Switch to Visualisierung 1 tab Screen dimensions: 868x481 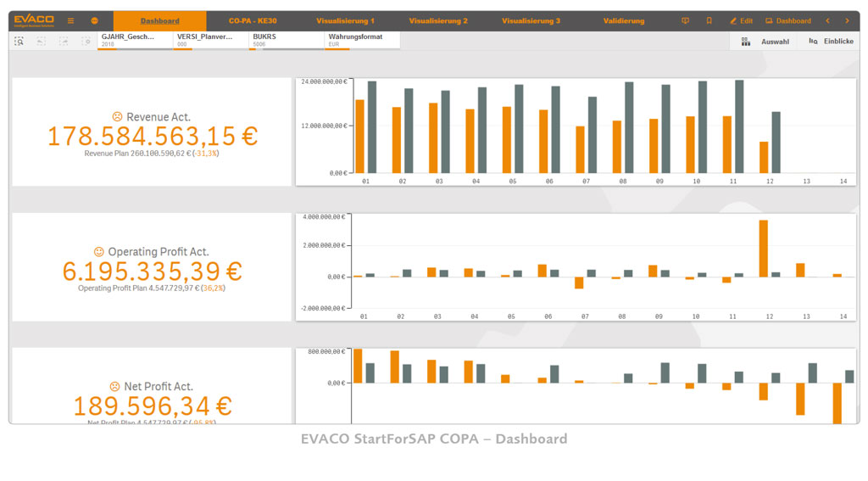click(x=345, y=21)
